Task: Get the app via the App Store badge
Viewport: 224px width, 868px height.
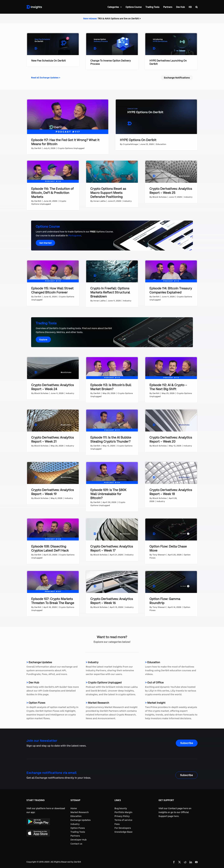Action: point(38,833)
